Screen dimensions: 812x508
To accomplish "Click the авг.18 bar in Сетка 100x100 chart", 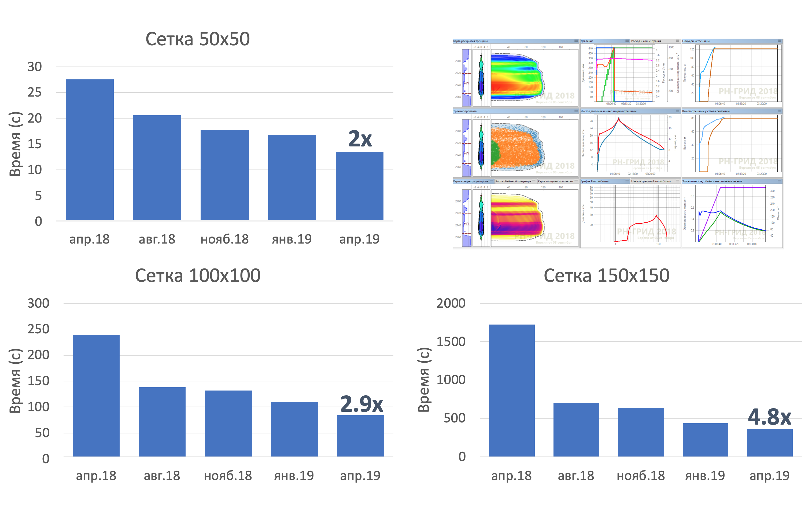I will tap(162, 422).
